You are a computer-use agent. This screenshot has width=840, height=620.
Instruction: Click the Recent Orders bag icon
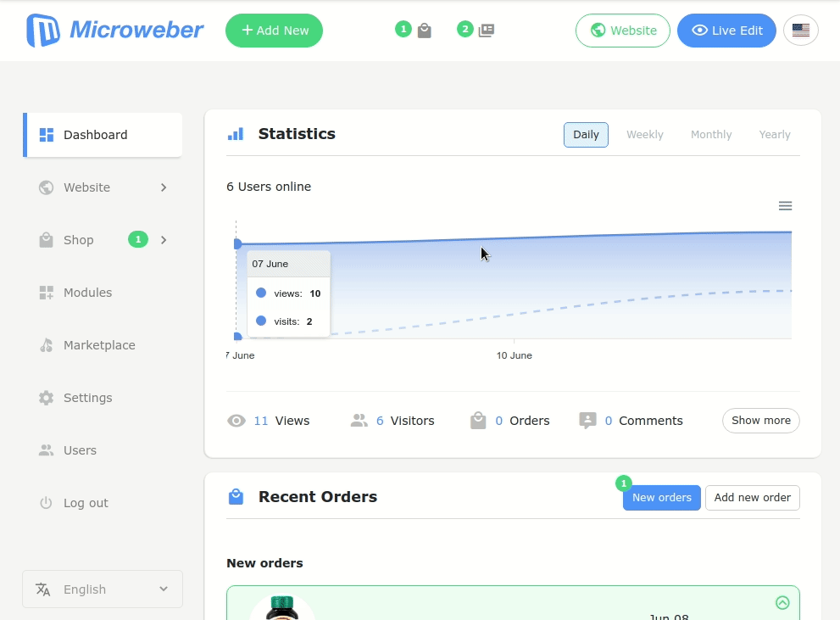click(x=236, y=497)
